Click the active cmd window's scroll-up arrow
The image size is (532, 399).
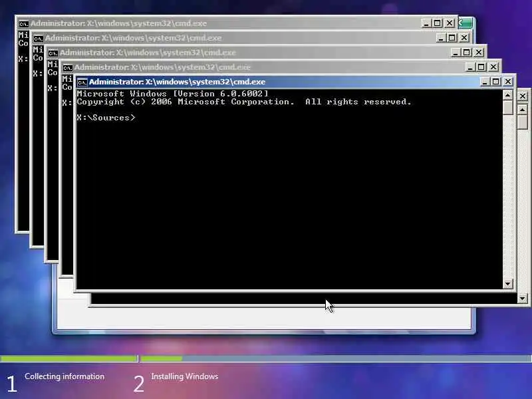coord(507,95)
